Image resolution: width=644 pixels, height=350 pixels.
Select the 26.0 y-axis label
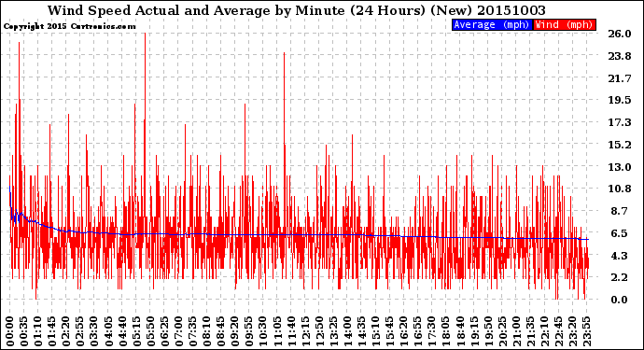(x=620, y=34)
